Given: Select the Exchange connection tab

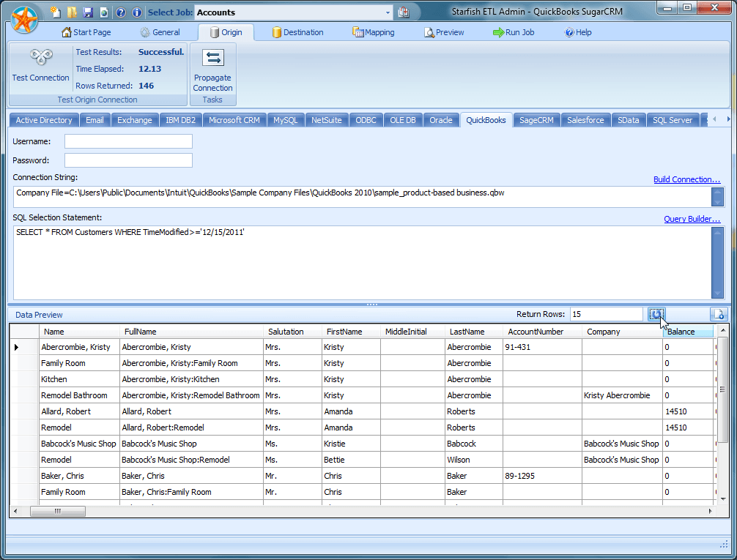Looking at the screenshot, I should pos(134,120).
